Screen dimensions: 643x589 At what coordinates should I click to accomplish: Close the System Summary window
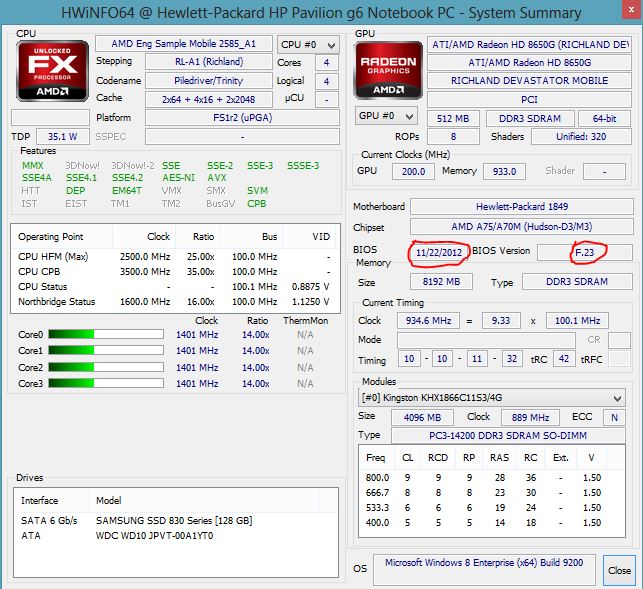coord(632,10)
